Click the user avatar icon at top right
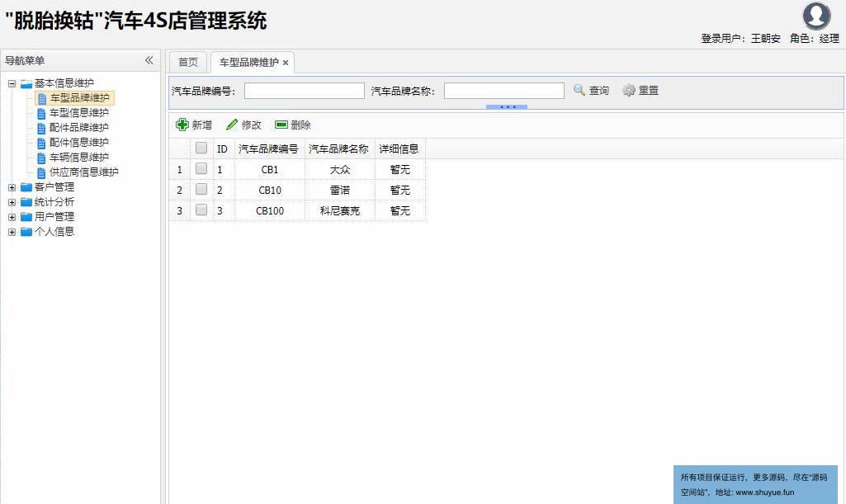This screenshot has height=504, width=846. point(816,16)
